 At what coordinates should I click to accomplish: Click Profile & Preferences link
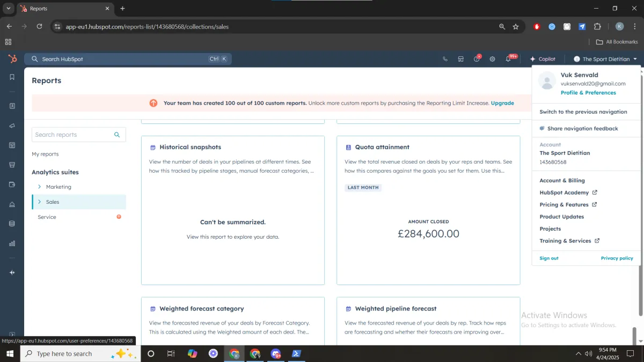coord(588,93)
